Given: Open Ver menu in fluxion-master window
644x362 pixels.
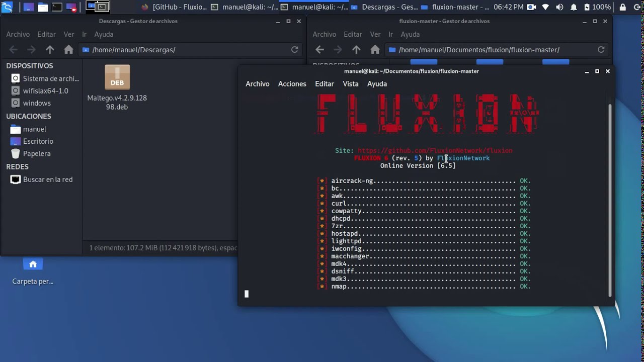Looking at the screenshot, I should (x=375, y=34).
